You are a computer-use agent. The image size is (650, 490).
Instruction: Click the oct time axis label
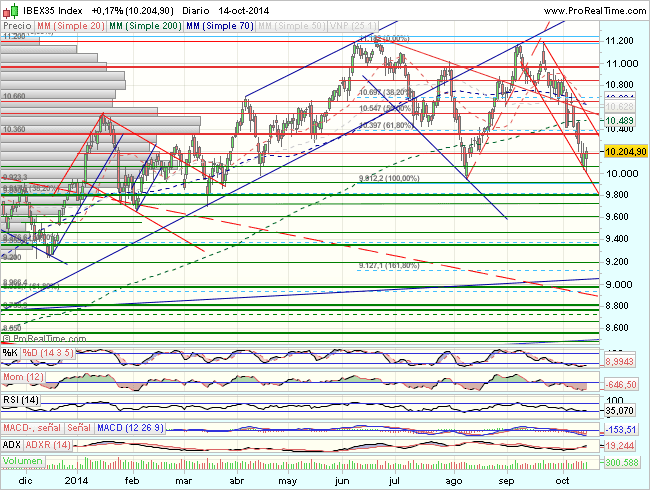(563, 481)
